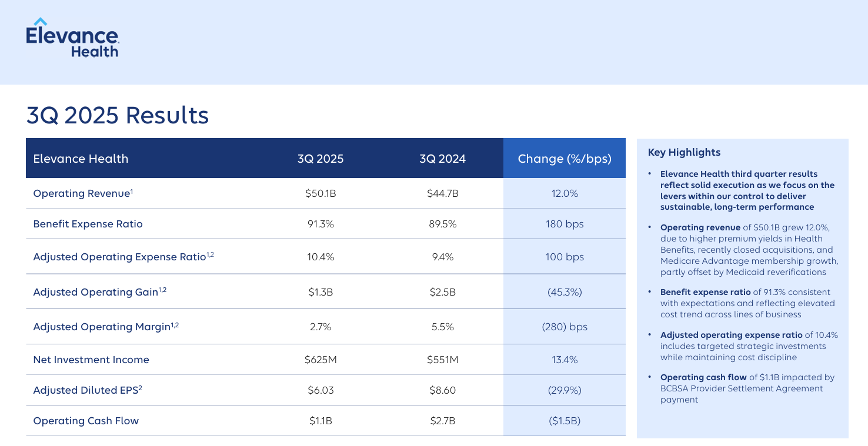The image size is (868, 446).
Task: Click the '12.0%' change value
Action: coord(565,193)
